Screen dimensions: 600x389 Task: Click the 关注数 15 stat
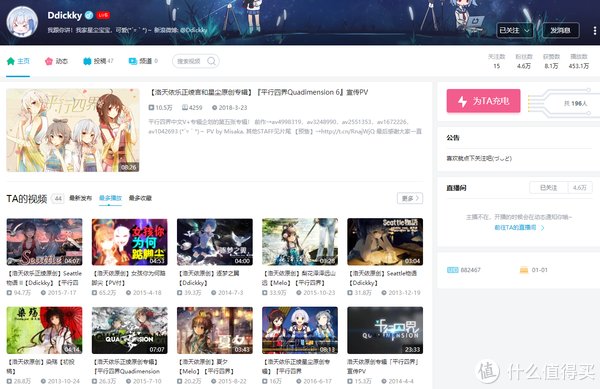tap(497, 61)
